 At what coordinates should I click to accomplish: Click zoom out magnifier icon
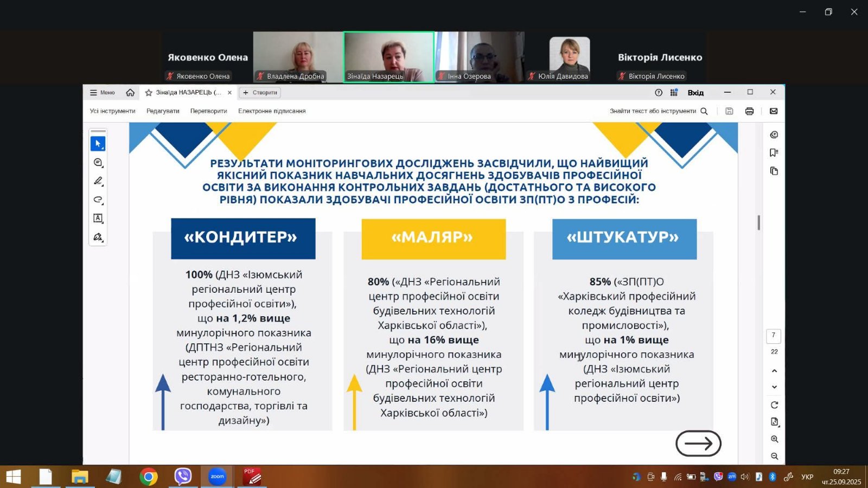pos(774,457)
